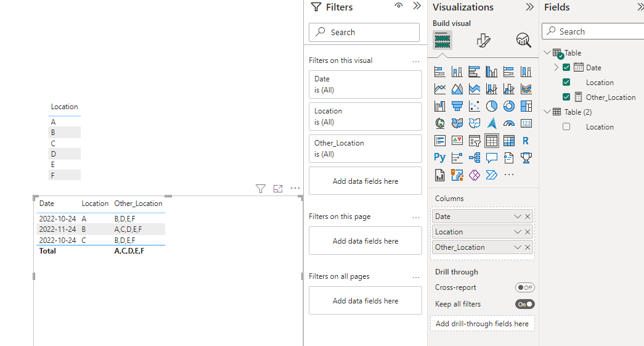Open the Date is (All) filter card
This screenshot has width=644, height=346.
[x=365, y=84]
